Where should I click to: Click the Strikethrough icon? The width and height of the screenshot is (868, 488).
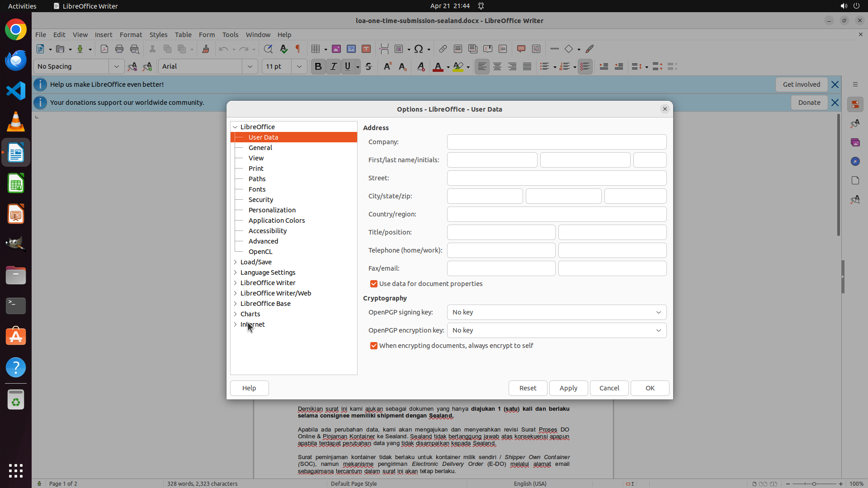pos(368,66)
